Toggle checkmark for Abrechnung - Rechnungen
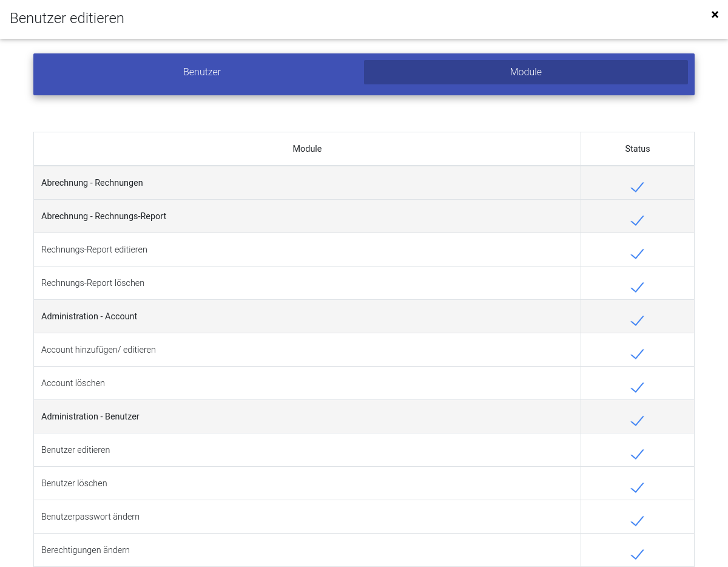The width and height of the screenshot is (728, 567). coord(637,187)
